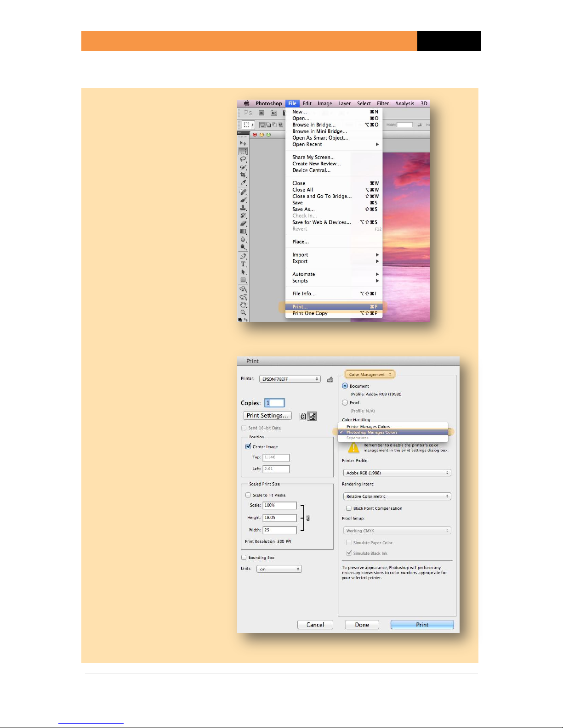Select the Move tool
This screenshot has height=728, width=563.
243,143
